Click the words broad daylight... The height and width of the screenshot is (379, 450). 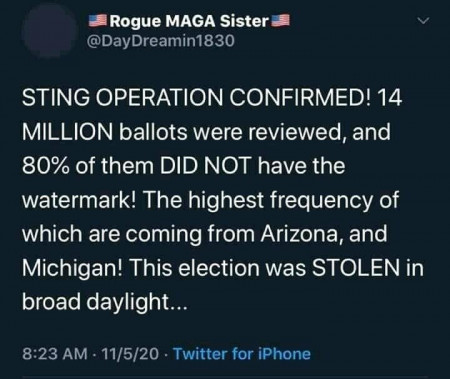tap(96, 302)
